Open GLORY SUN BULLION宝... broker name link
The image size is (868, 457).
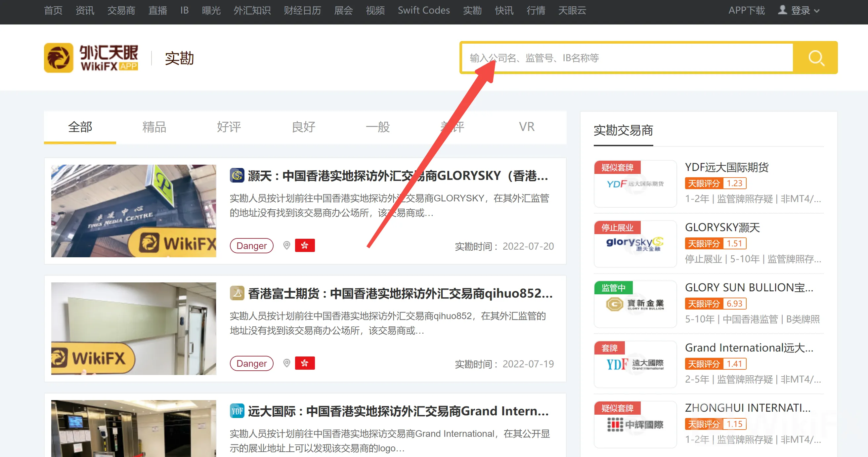(x=749, y=288)
